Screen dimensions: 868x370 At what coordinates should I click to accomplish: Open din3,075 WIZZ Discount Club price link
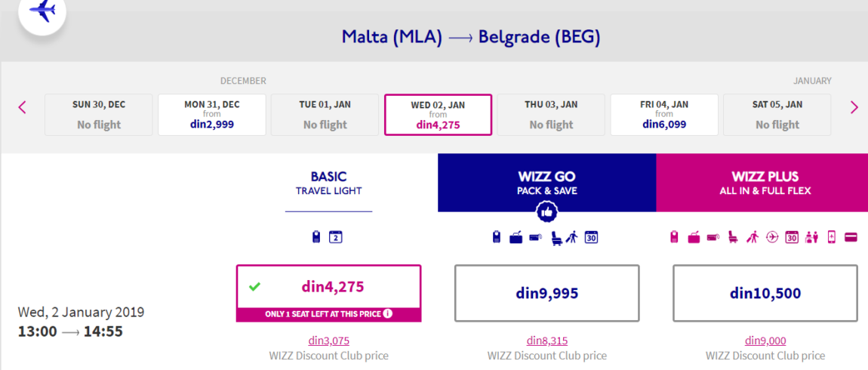click(329, 341)
